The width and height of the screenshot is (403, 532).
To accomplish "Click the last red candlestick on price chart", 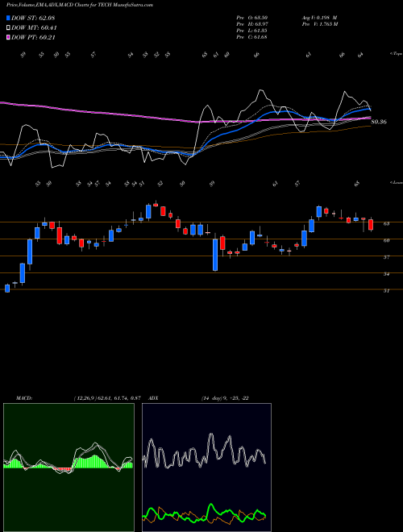I will [x=371, y=225].
